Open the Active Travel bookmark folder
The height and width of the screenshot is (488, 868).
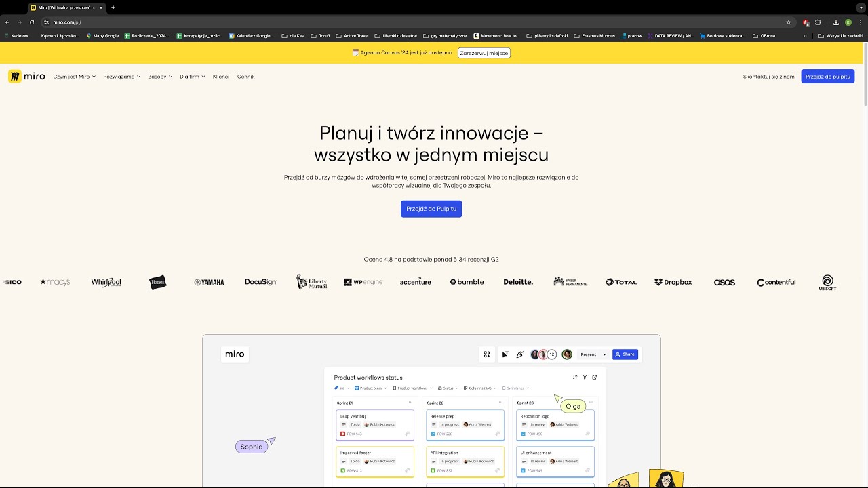click(x=352, y=36)
